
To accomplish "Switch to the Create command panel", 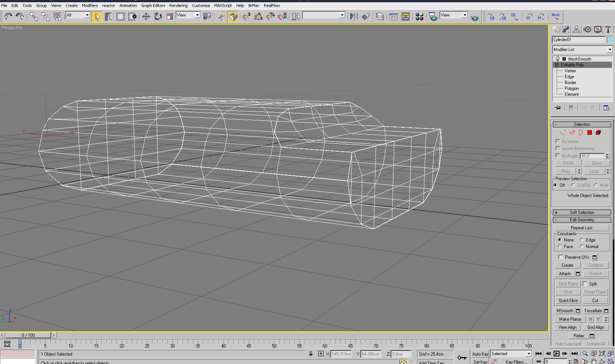I will 555,30.
